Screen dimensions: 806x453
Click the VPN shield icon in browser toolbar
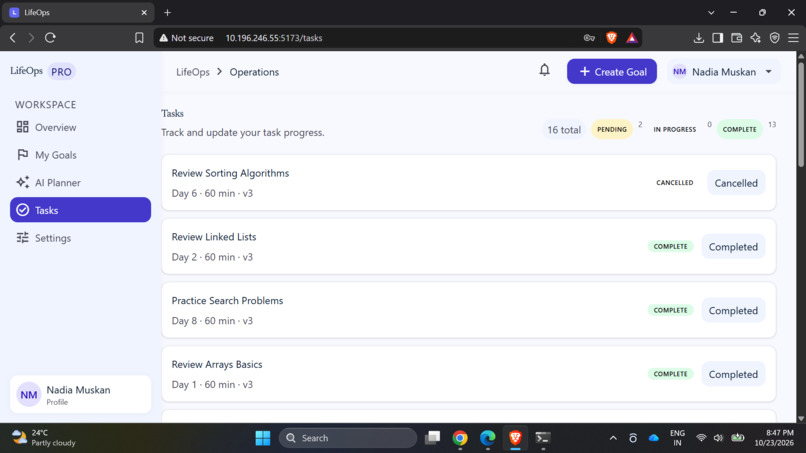click(775, 38)
